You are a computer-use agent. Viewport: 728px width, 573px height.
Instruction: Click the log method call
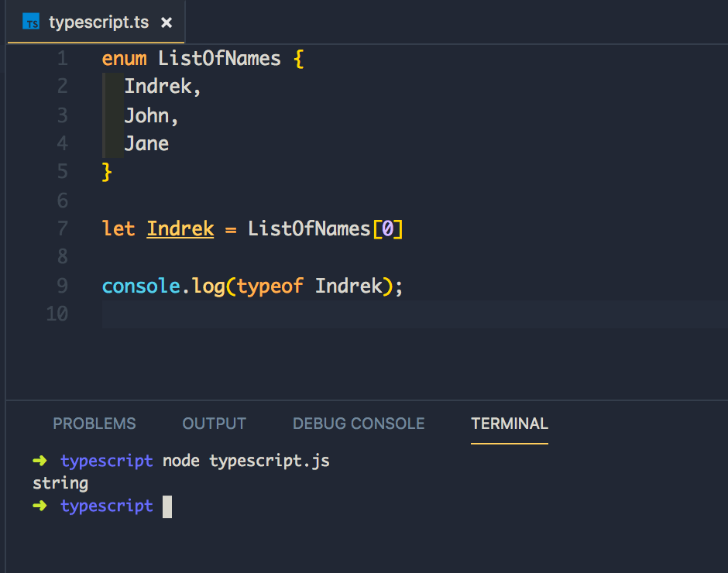pyautogui.click(x=208, y=286)
